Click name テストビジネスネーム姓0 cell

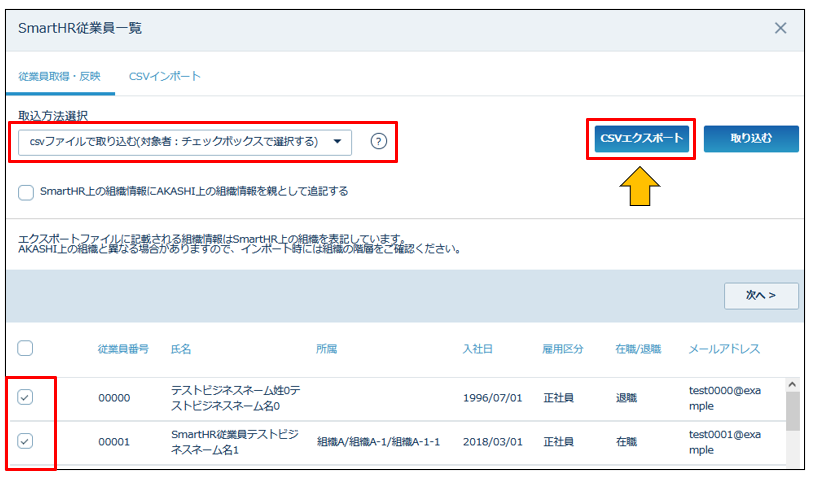pyautogui.click(x=236, y=398)
